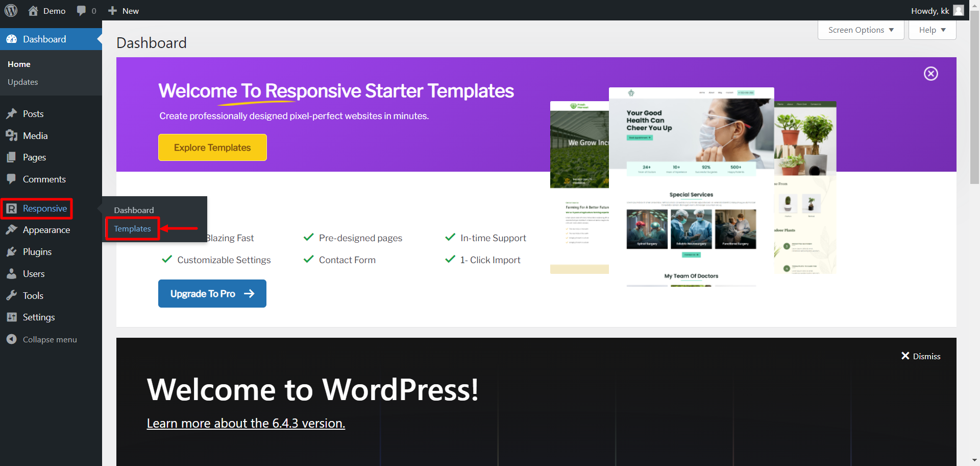Click Collapse menu text
Viewport: 980px width, 466px height.
click(50, 339)
